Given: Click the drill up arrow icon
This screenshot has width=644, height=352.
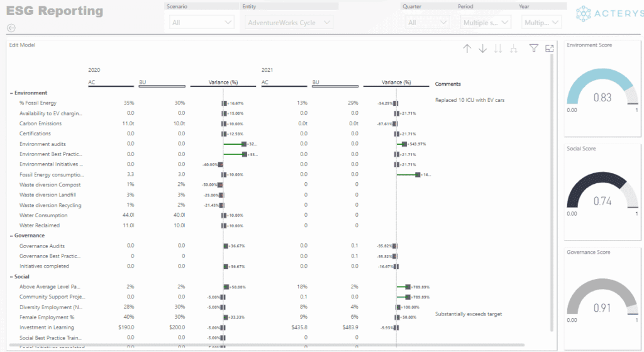Looking at the screenshot, I should coord(467,48).
